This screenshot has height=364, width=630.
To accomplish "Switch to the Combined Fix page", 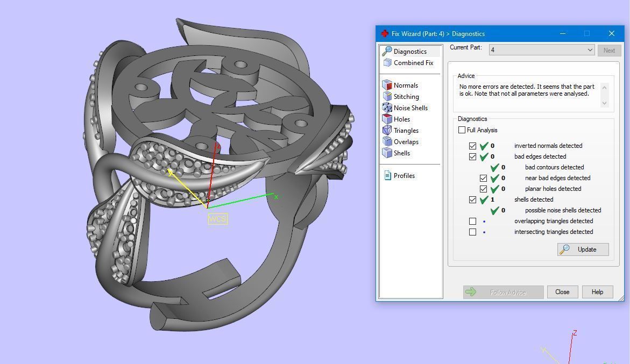I will tap(413, 62).
